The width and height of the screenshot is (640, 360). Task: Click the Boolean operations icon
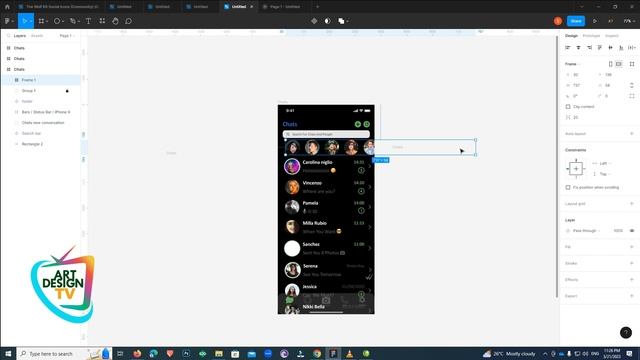click(x=341, y=21)
